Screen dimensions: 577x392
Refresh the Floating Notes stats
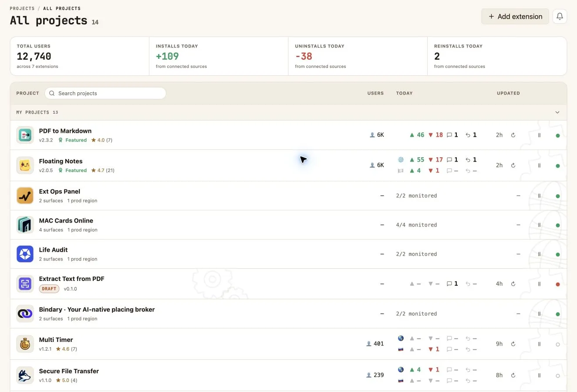click(x=513, y=166)
